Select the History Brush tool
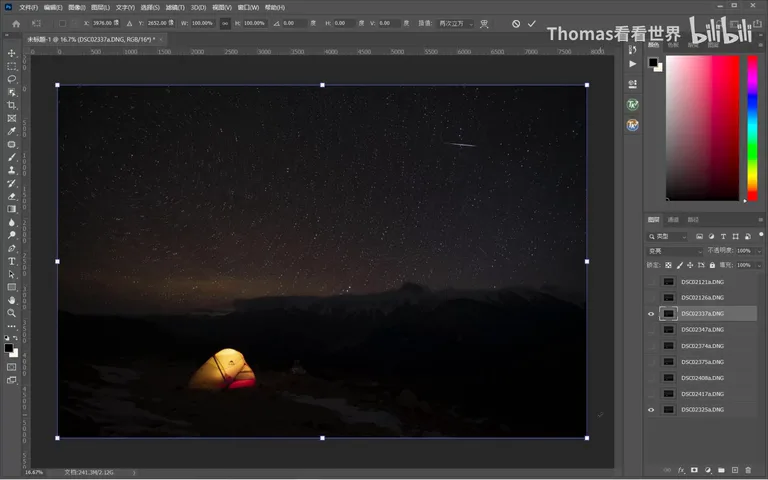Image resolution: width=768 pixels, height=480 pixels. [x=12, y=183]
